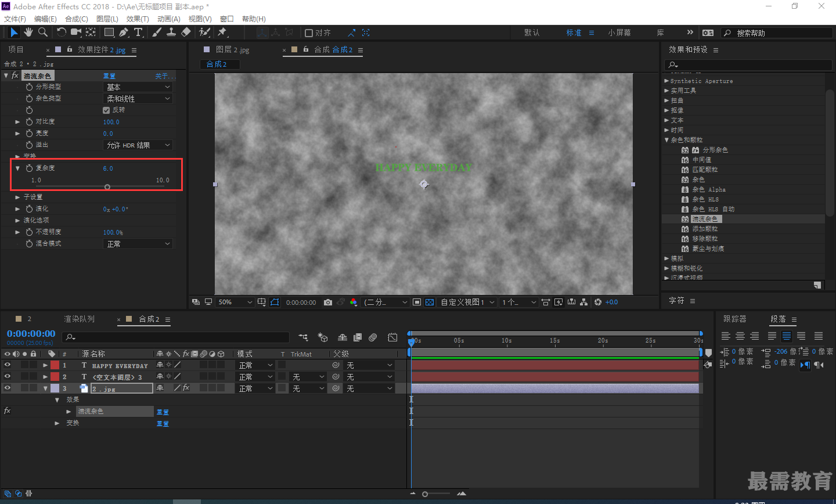Toggle 复杂度 stopwatch keyframe

[x=29, y=168]
